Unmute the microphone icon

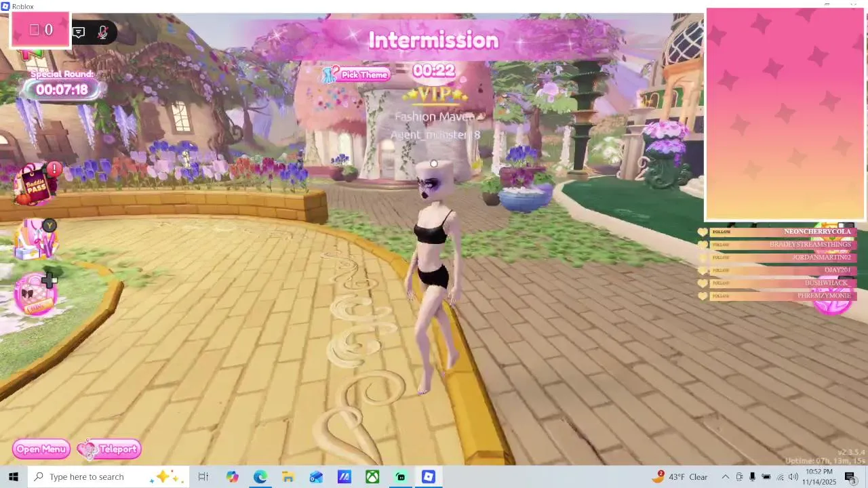102,32
